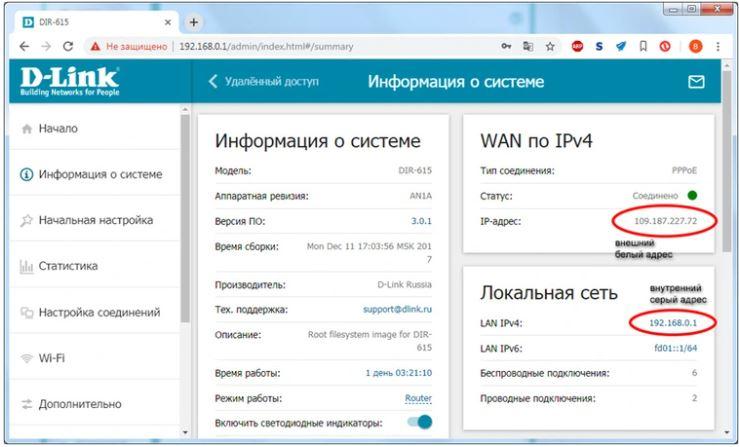Select the DIR-615 browser tab
The image size is (739, 447).
click(x=97, y=22)
